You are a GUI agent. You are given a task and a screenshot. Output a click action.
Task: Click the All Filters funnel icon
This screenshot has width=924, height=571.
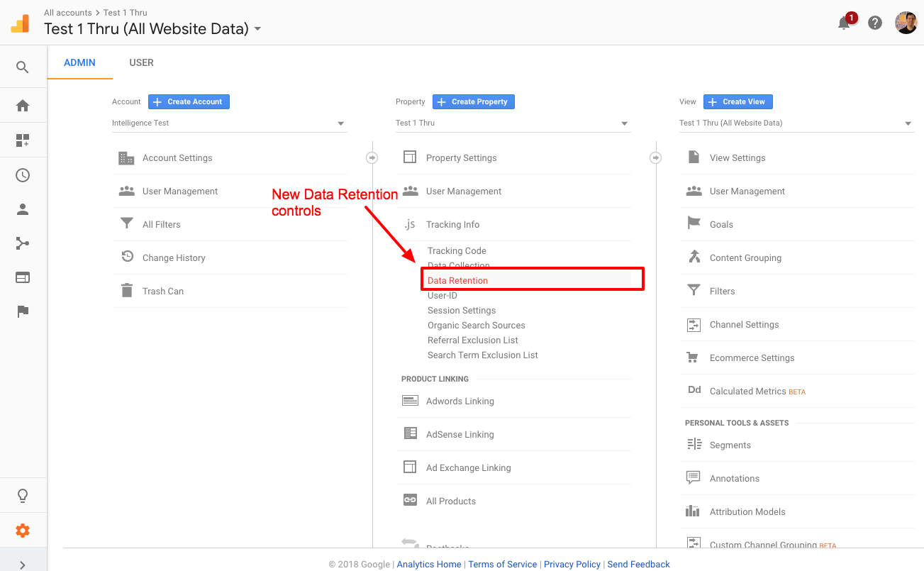[x=126, y=224]
